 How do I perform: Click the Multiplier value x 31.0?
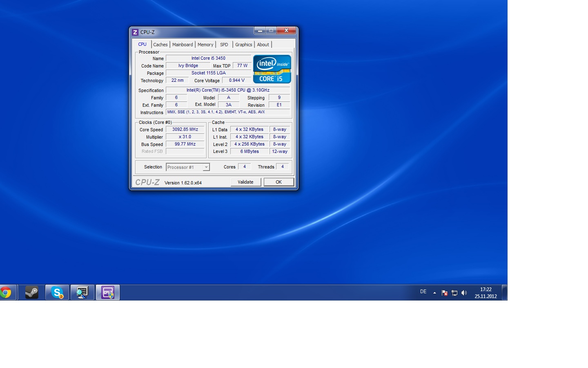coord(185,137)
